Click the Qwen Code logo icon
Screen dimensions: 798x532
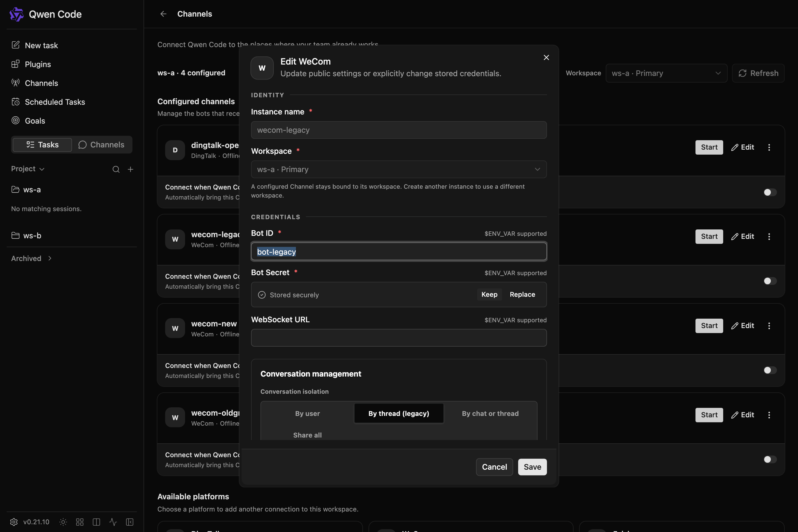tap(16, 14)
